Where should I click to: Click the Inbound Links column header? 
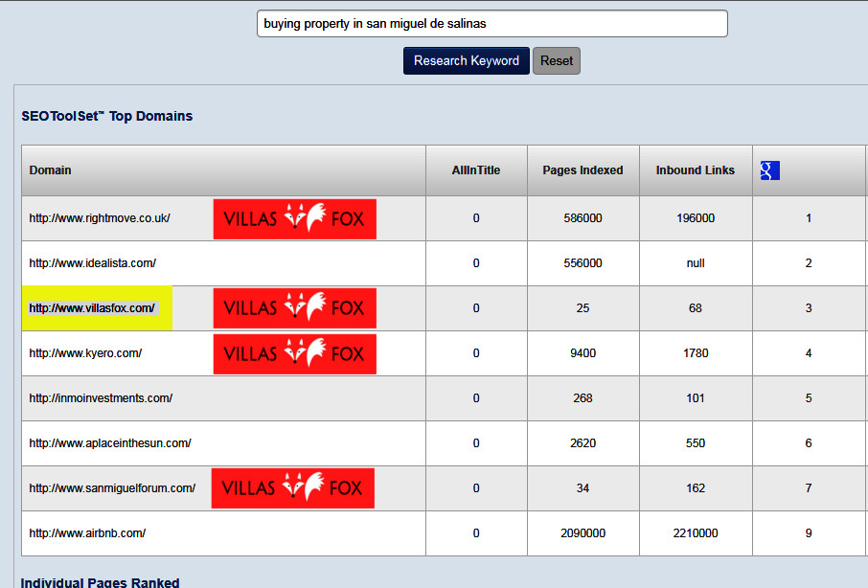696,170
